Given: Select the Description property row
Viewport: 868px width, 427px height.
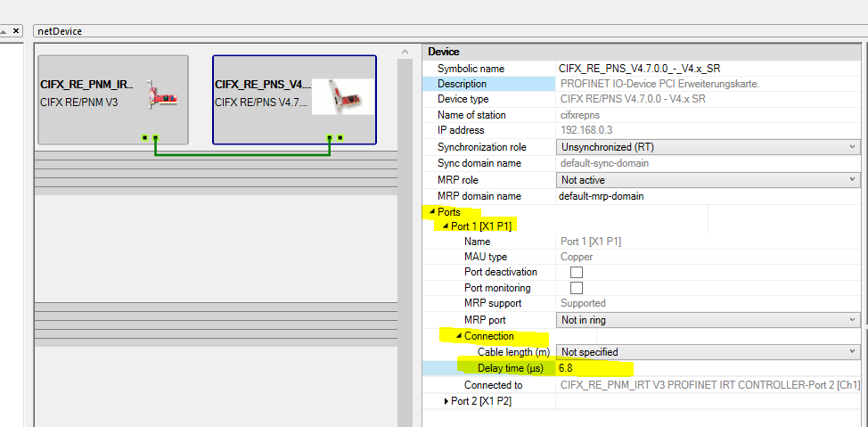Looking at the screenshot, I should [643, 84].
